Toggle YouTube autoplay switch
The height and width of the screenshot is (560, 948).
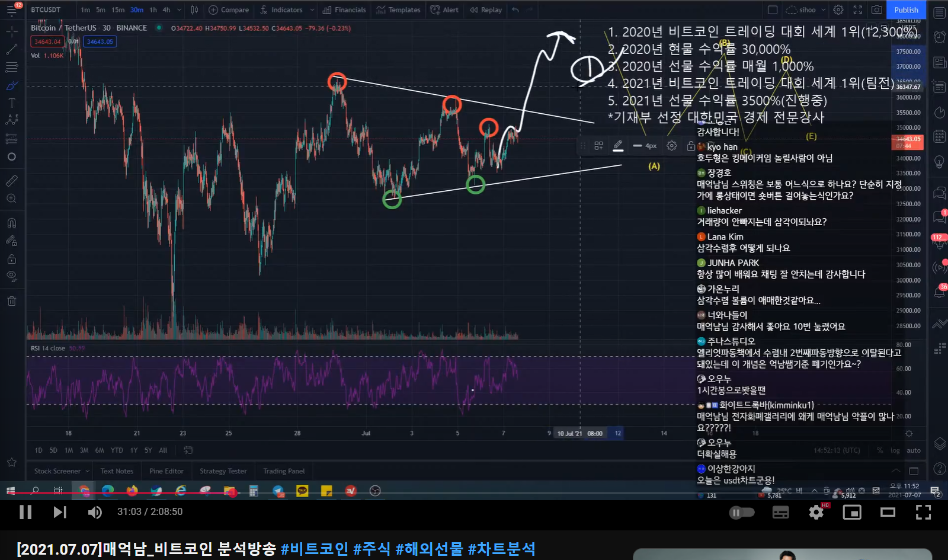pos(742,513)
